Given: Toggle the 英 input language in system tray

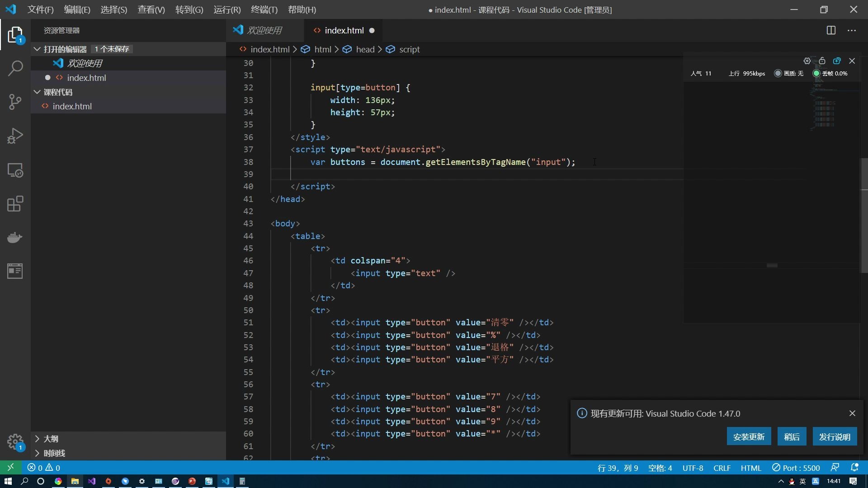Looking at the screenshot, I should (802, 481).
